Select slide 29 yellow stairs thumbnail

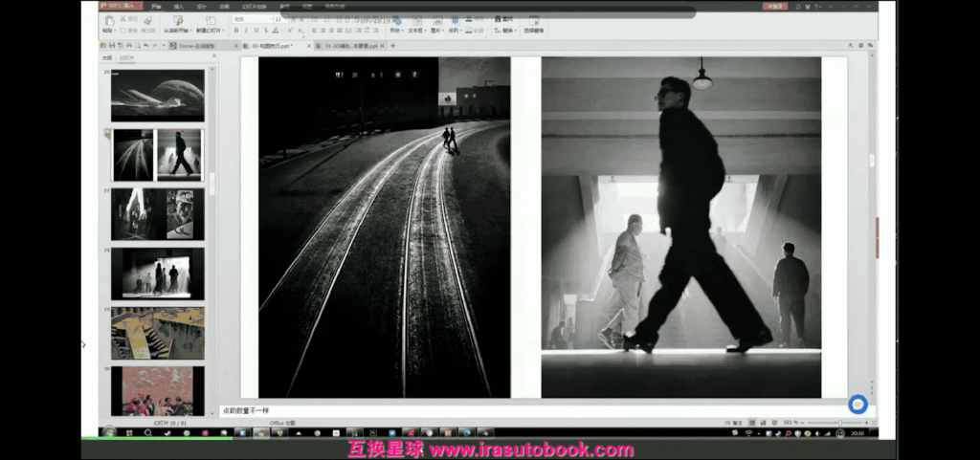(158, 333)
